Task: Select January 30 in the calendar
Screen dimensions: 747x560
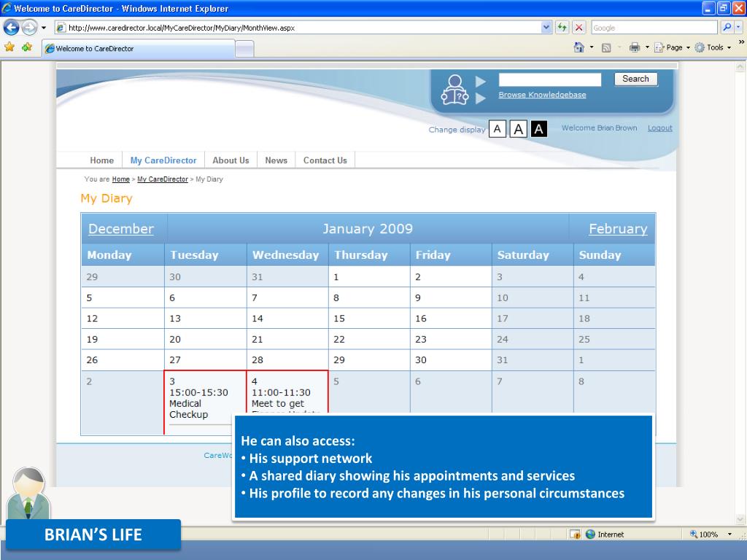Action: coord(451,360)
